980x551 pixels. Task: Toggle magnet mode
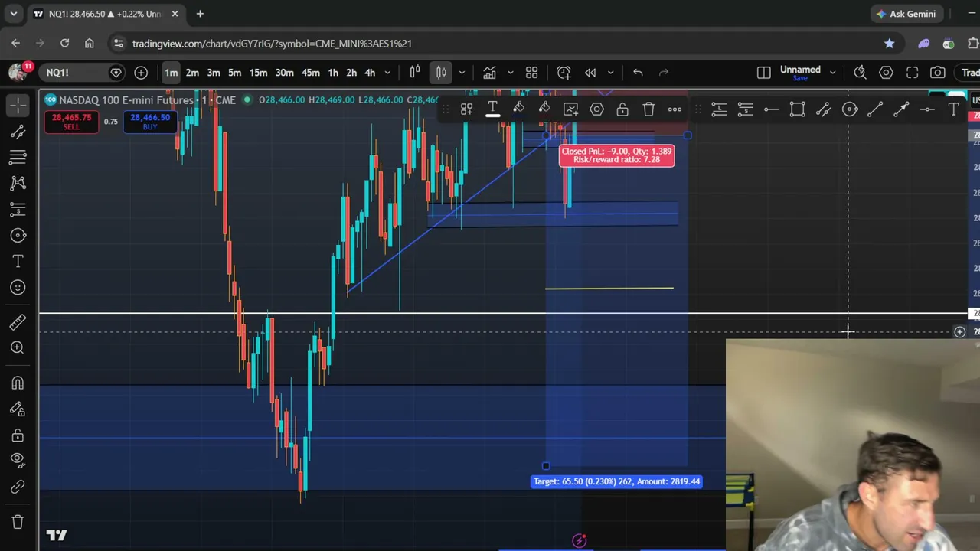tap(18, 383)
